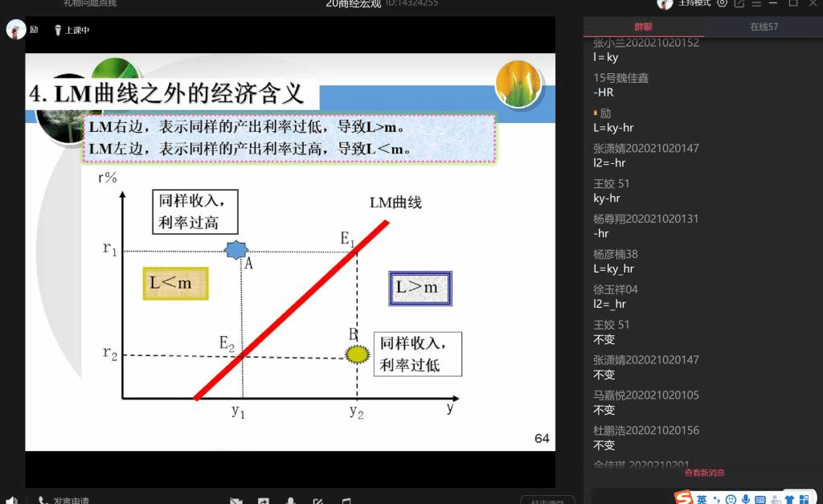
Task: Click chat sender 张小兰202021020152
Action: pyautogui.click(x=646, y=43)
